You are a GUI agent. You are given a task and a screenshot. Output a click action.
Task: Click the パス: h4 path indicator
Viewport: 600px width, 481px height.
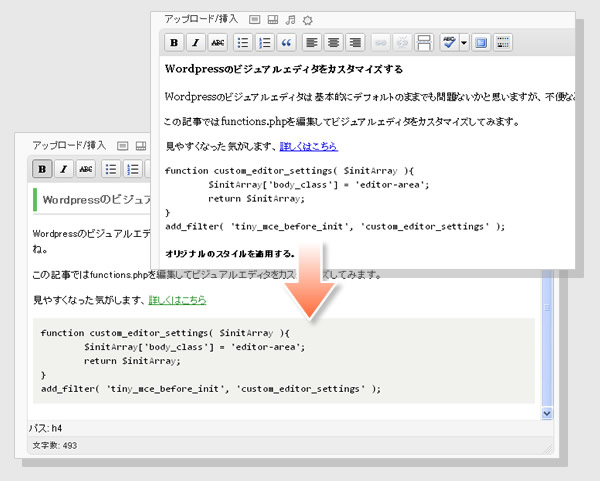click(46, 428)
